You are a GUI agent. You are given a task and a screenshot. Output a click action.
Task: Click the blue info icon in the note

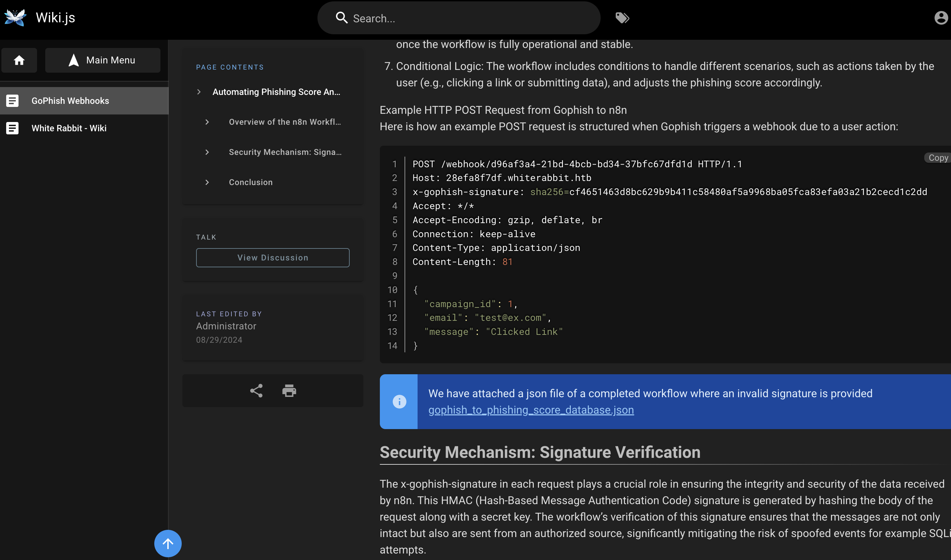[x=399, y=402]
